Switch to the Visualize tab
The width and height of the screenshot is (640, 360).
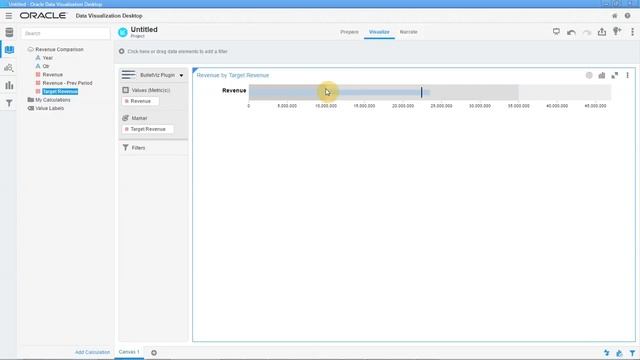click(x=379, y=32)
